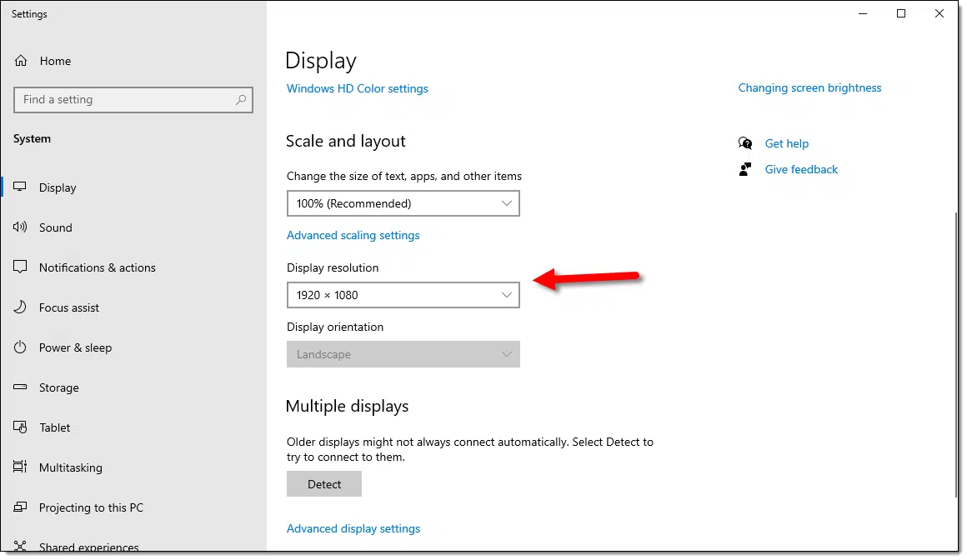This screenshot has height=560, width=967.
Task: Select the Display monitor icon
Action: coord(20,187)
